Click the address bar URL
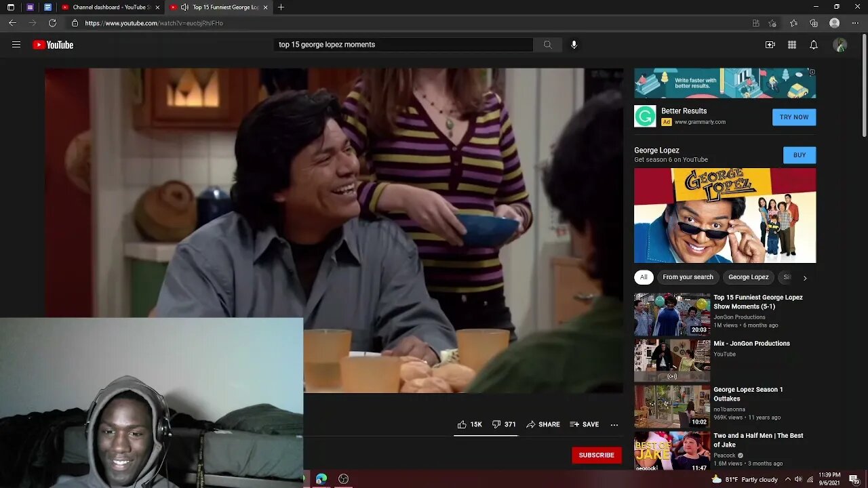This screenshot has height=488, width=868. click(154, 23)
